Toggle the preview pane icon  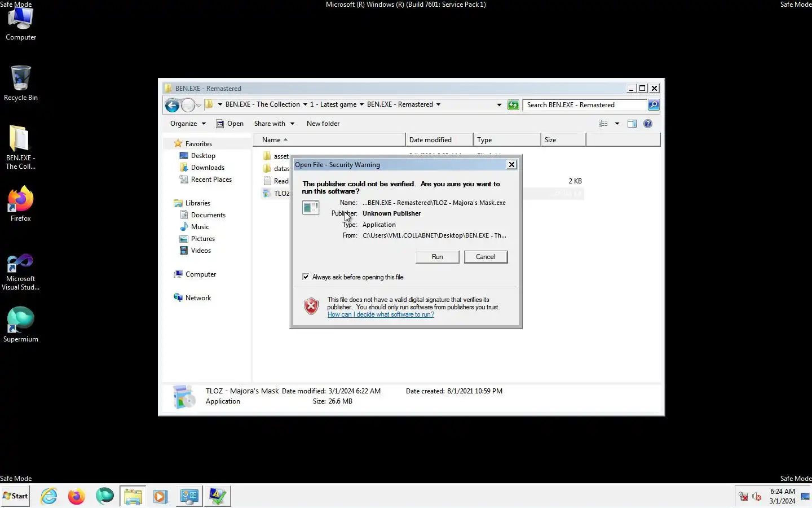[632, 124]
